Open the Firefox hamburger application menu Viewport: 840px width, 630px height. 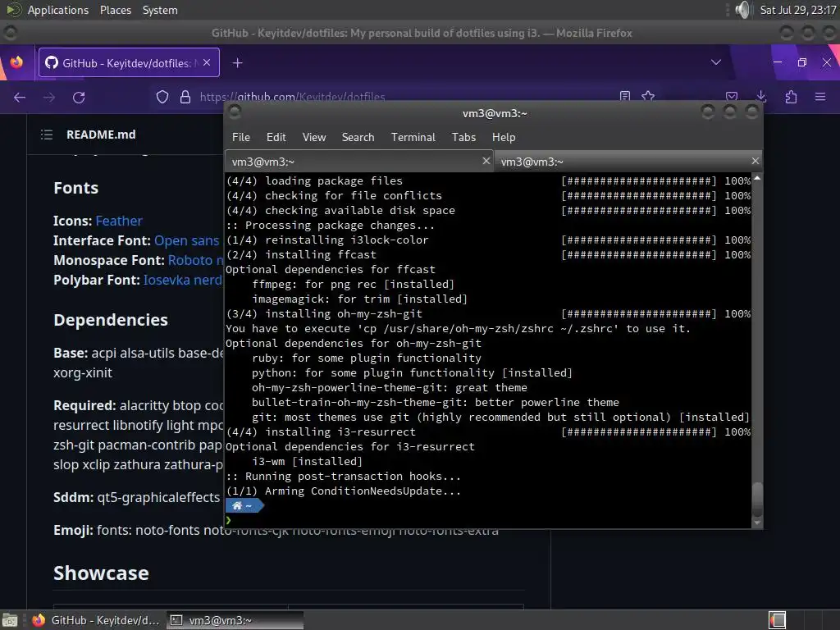820,97
